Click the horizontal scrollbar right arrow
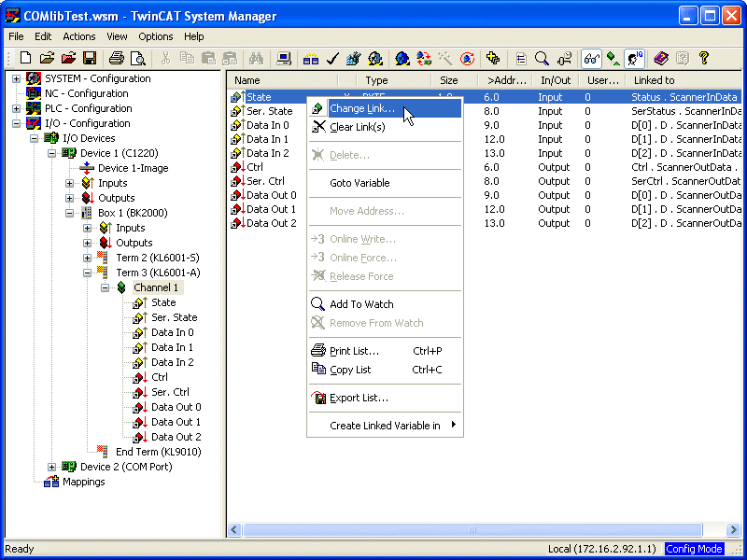747x560 pixels. [x=734, y=529]
